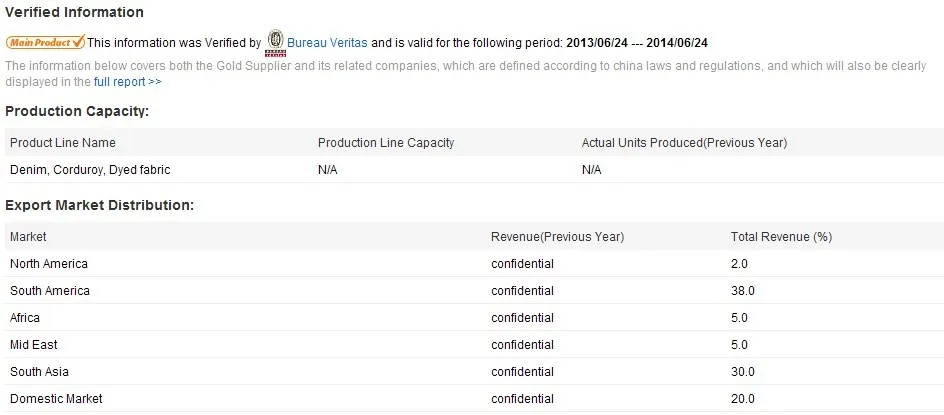Click the Export Market Distribution heading
This screenshot has height=415, width=944.
[x=99, y=205]
